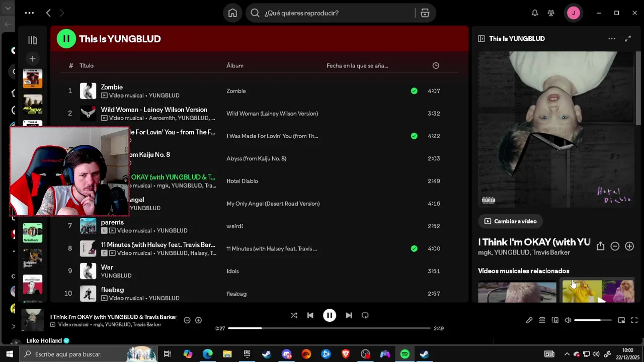Toggle saved checkmark for 11 Minutes
Viewport: 644px width, 362px height.
(414, 248)
